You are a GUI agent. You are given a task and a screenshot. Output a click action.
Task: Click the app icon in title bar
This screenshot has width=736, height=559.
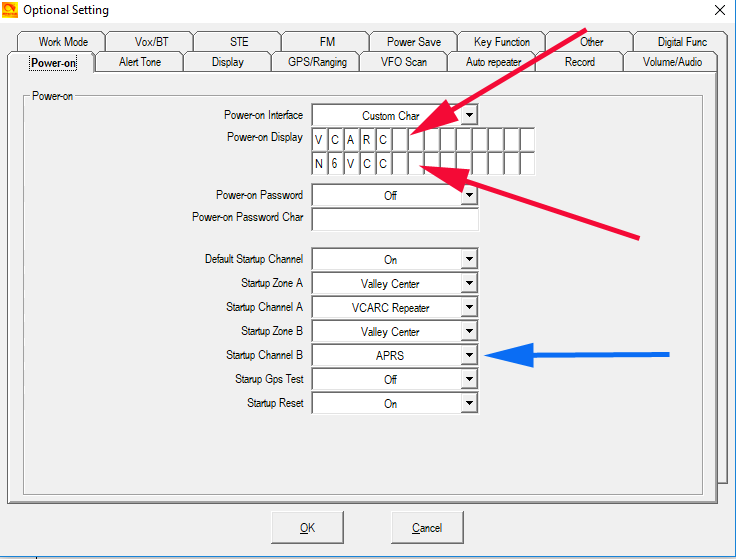click(12, 10)
